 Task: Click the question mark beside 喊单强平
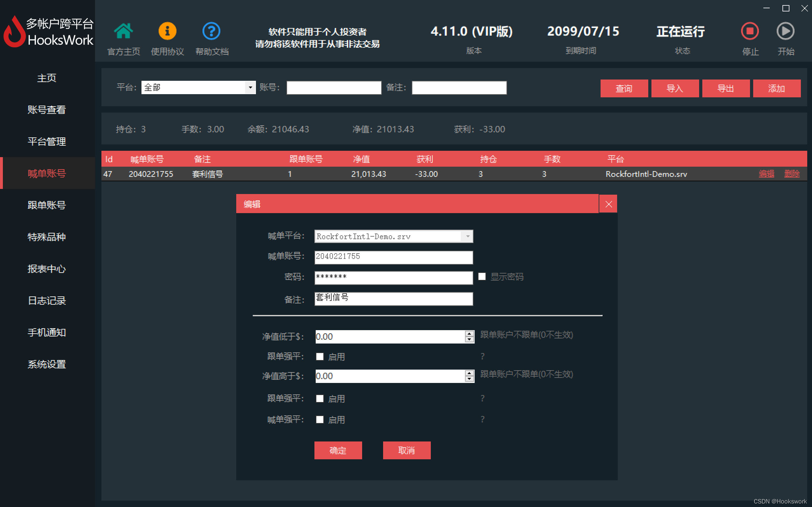click(483, 419)
